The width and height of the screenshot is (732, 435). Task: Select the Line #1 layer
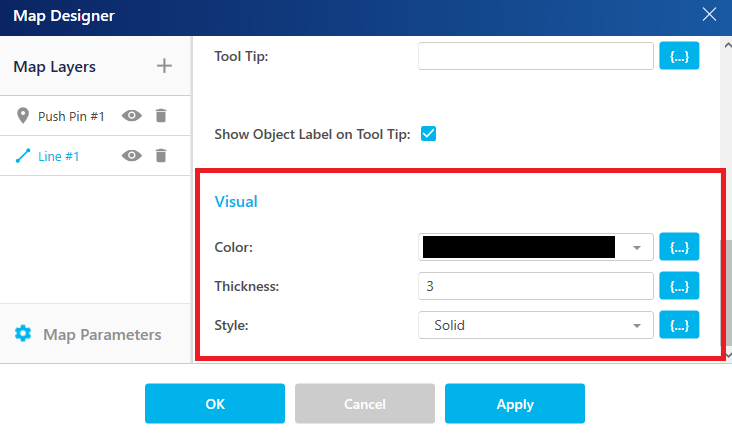pyautogui.click(x=58, y=156)
